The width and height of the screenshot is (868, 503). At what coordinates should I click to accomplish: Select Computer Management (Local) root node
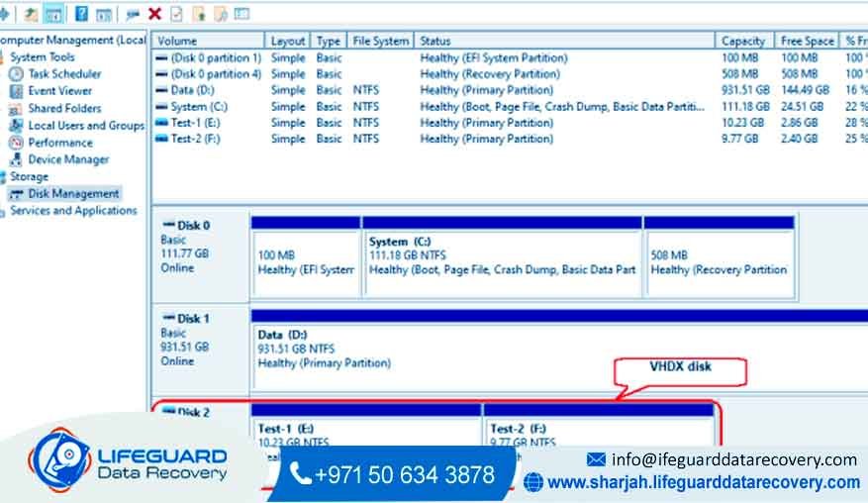72,40
